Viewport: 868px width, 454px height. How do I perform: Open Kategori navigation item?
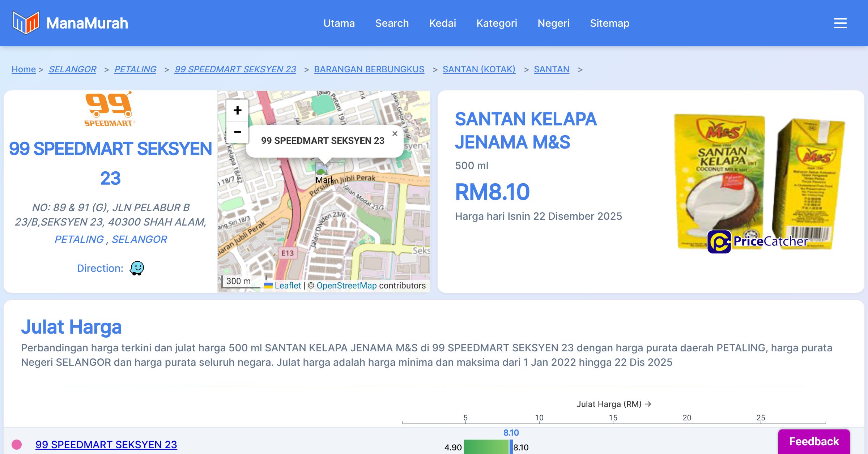coord(497,23)
